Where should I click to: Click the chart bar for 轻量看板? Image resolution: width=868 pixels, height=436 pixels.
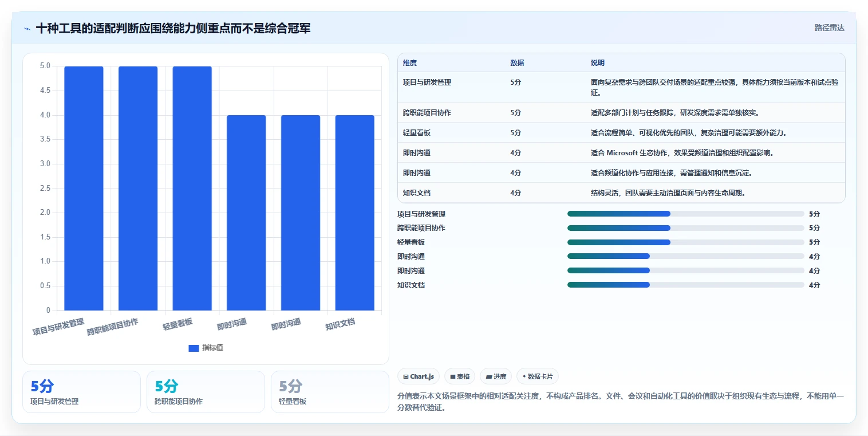pos(192,188)
